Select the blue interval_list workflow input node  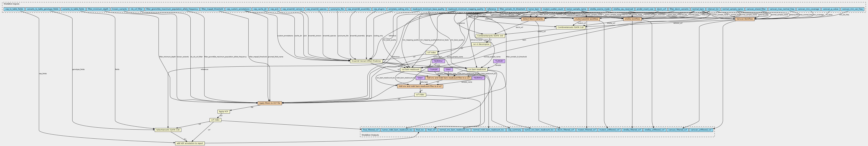(713, 9)
